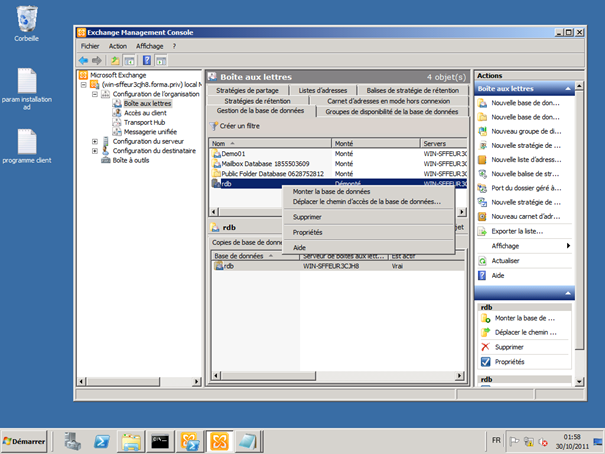Select Messagerie unifiée in the tree
605x454 pixels.
click(150, 132)
